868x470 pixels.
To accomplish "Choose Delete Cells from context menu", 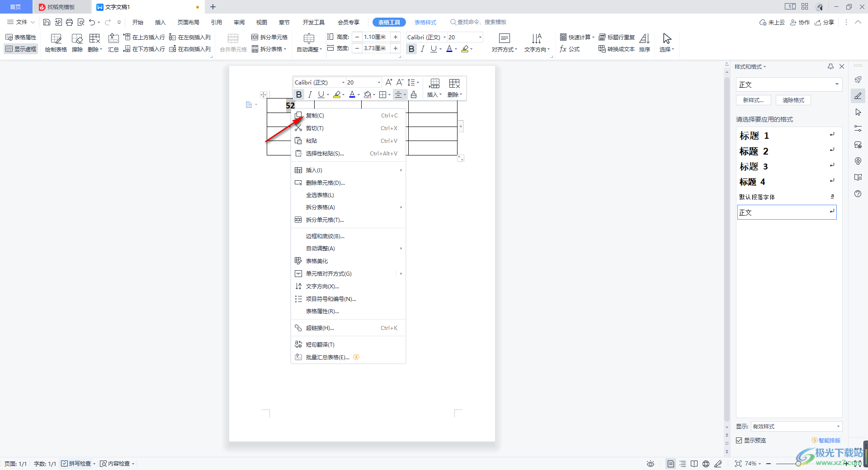I will (x=348, y=183).
